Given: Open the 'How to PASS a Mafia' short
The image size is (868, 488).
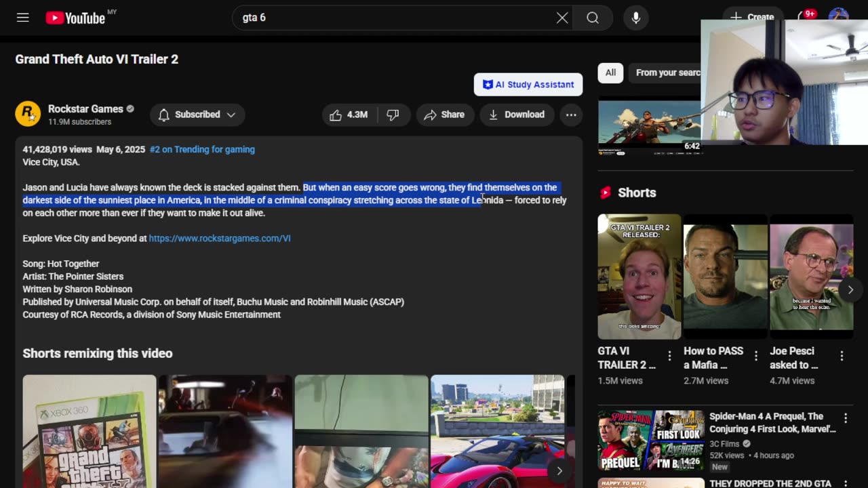Looking at the screenshot, I should 726,277.
